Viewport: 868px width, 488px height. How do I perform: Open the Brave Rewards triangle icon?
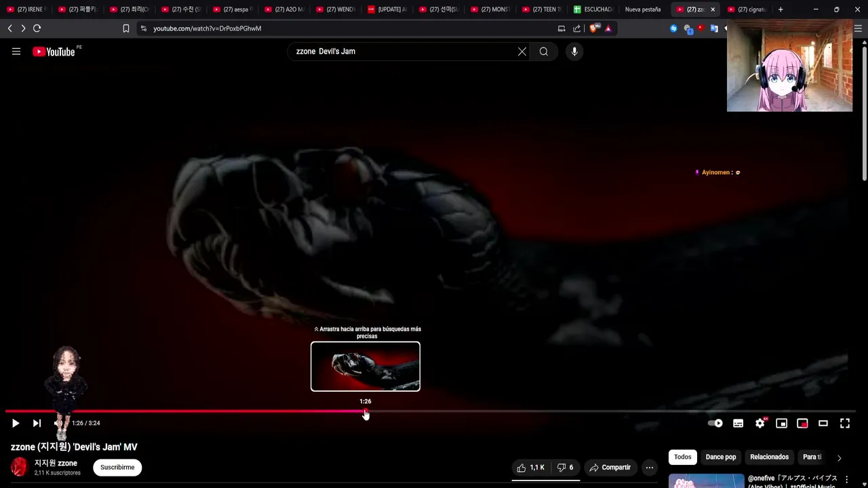click(608, 28)
